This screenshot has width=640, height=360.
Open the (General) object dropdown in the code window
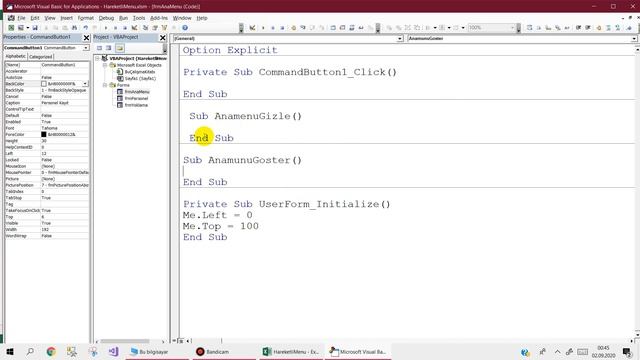coord(400,38)
